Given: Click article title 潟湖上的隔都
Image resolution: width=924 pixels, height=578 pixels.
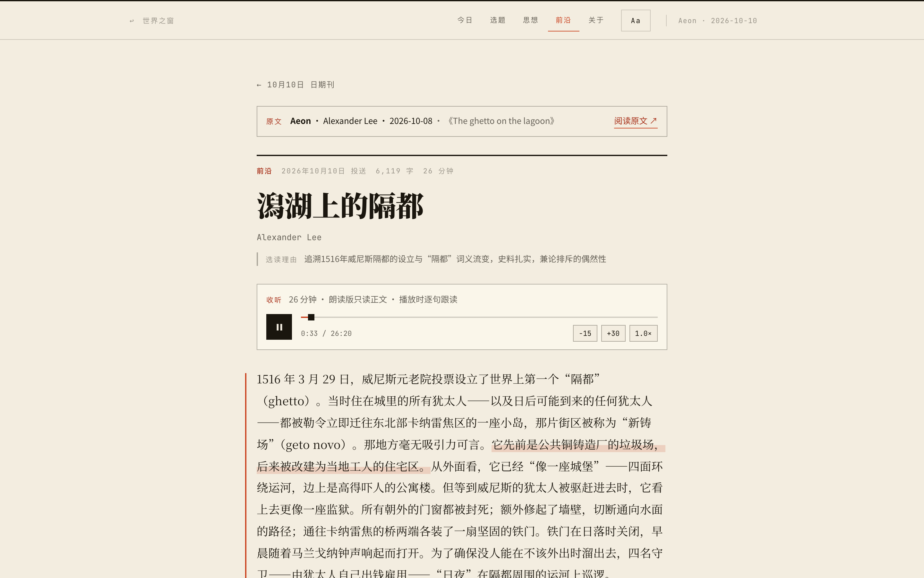Looking at the screenshot, I should point(340,206).
